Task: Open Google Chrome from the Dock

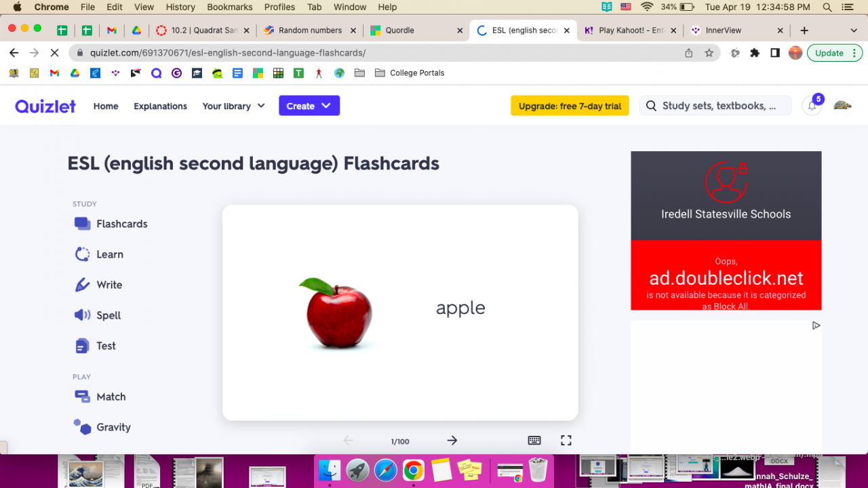Action: coord(414,470)
